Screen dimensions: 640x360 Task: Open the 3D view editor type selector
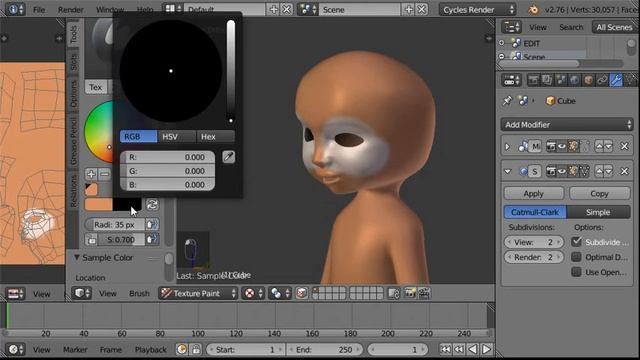pos(82,293)
